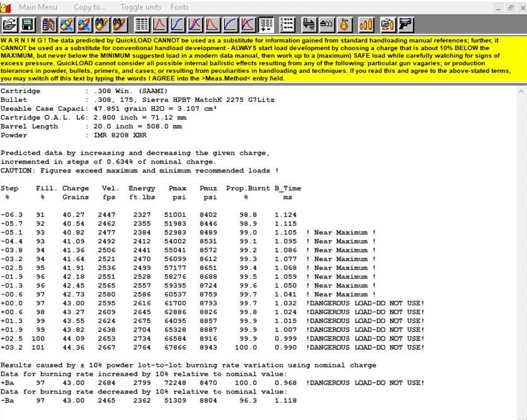
Task: Click the 'Charge' column header
Action: (x=75, y=189)
